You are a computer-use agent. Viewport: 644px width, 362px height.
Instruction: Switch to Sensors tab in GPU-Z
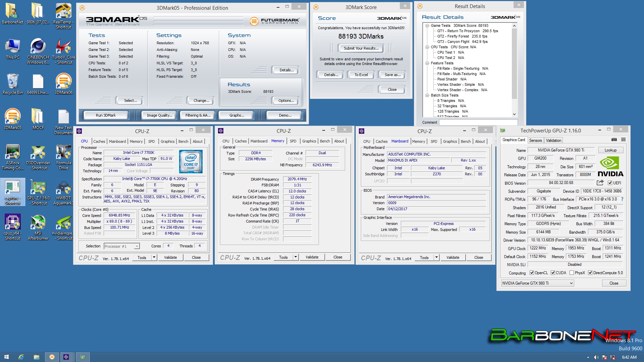pos(535,140)
